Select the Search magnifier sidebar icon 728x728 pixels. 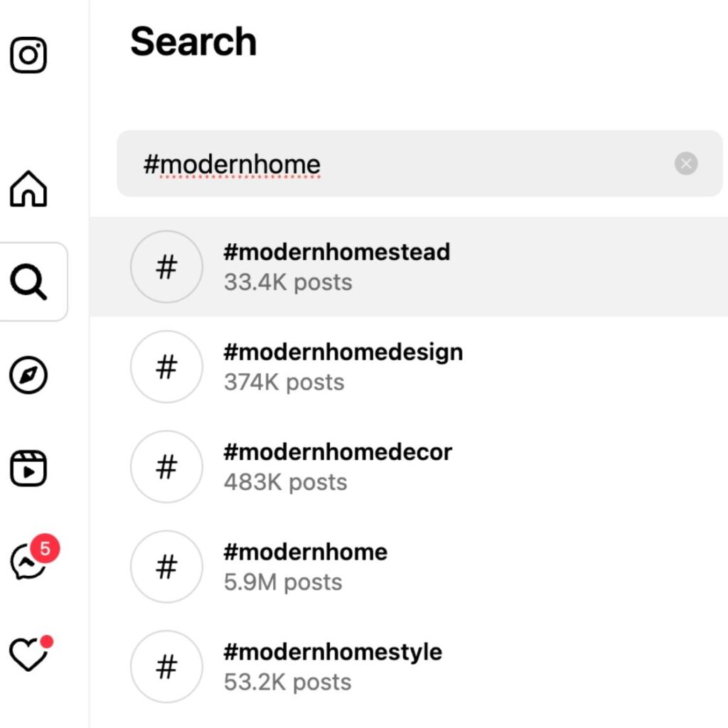point(28,282)
